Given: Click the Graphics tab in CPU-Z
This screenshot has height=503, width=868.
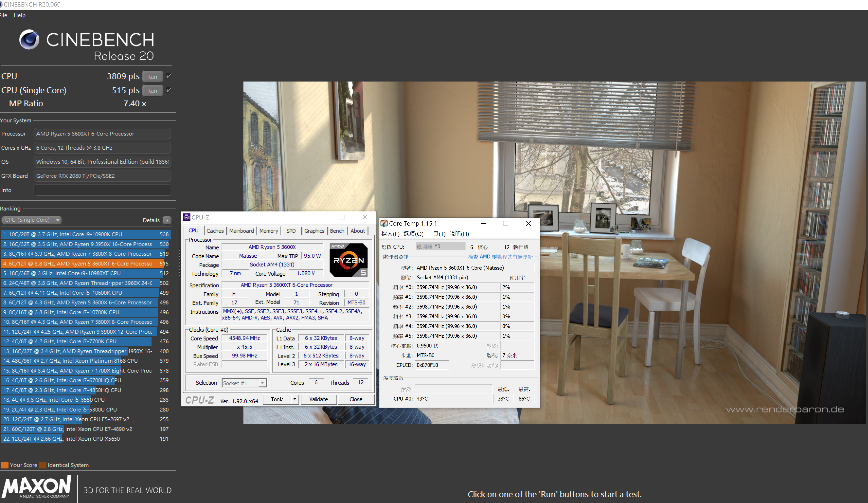Looking at the screenshot, I should 313,230.
